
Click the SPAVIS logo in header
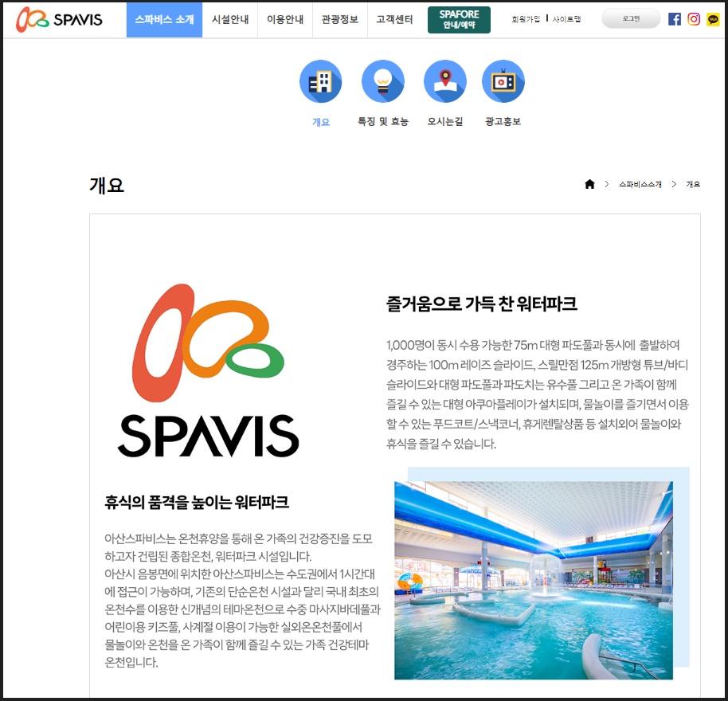pyautogui.click(x=59, y=19)
